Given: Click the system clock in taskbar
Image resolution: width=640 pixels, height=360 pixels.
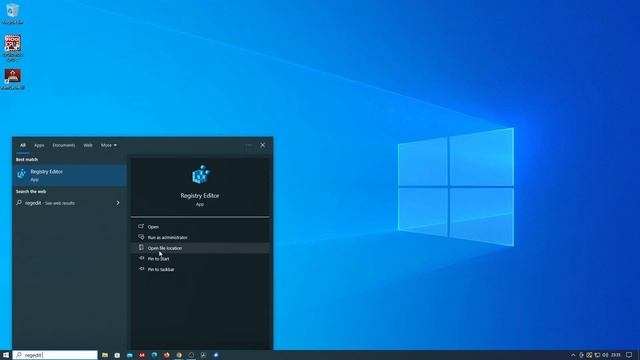Looking at the screenshot, I should coord(616,355).
